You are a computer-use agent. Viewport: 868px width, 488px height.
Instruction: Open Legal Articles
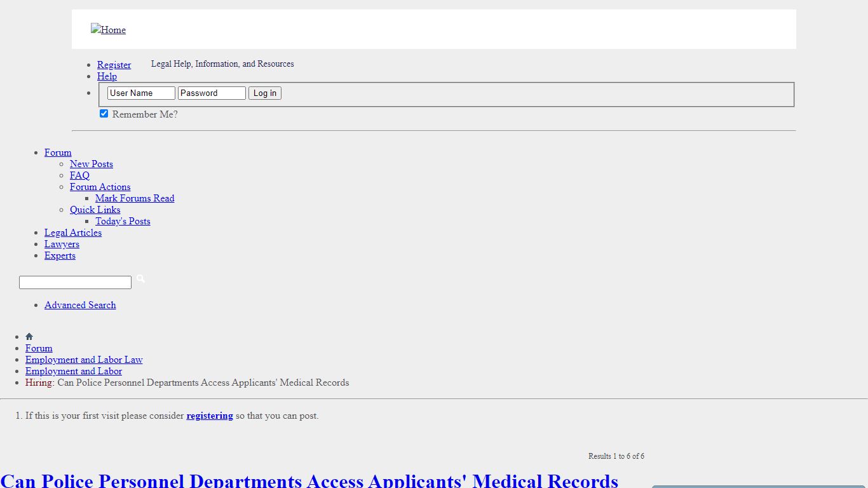73,233
